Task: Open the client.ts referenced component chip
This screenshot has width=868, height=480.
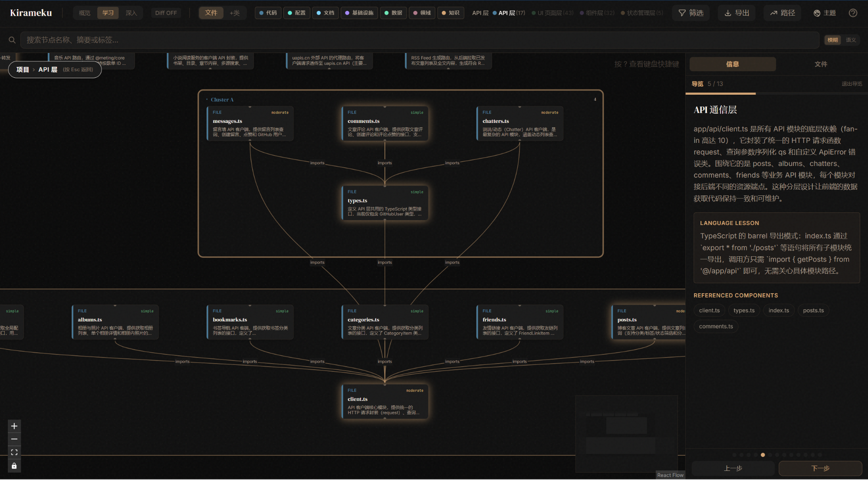Action: coord(709,310)
